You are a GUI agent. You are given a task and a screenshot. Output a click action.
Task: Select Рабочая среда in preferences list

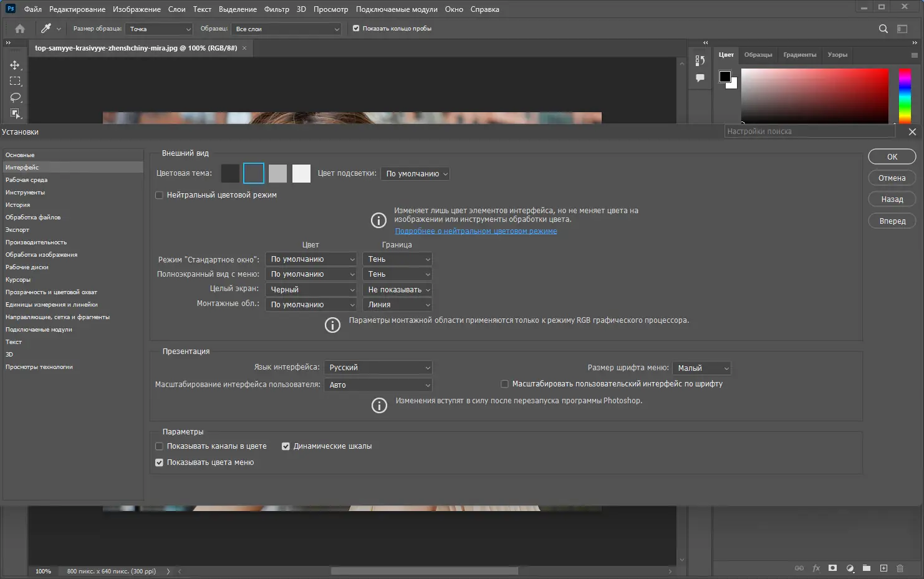[74, 180]
